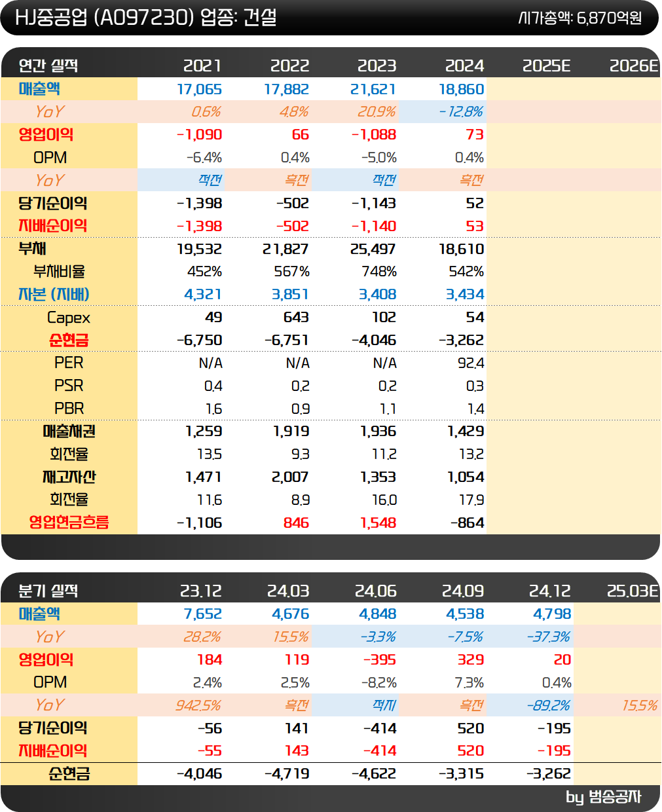Select the 2023 매출액 value 21,621

pyautogui.click(x=374, y=89)
